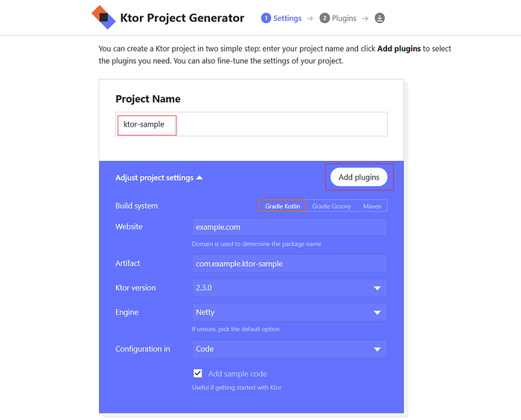
Task: Click the Add sample code label
Action: [237, 374]
